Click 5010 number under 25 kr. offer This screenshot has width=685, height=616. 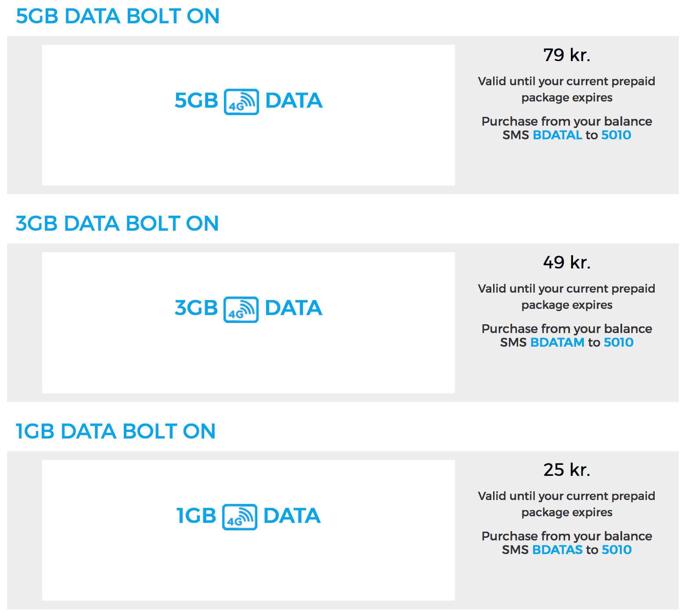[x=616, y=550]
